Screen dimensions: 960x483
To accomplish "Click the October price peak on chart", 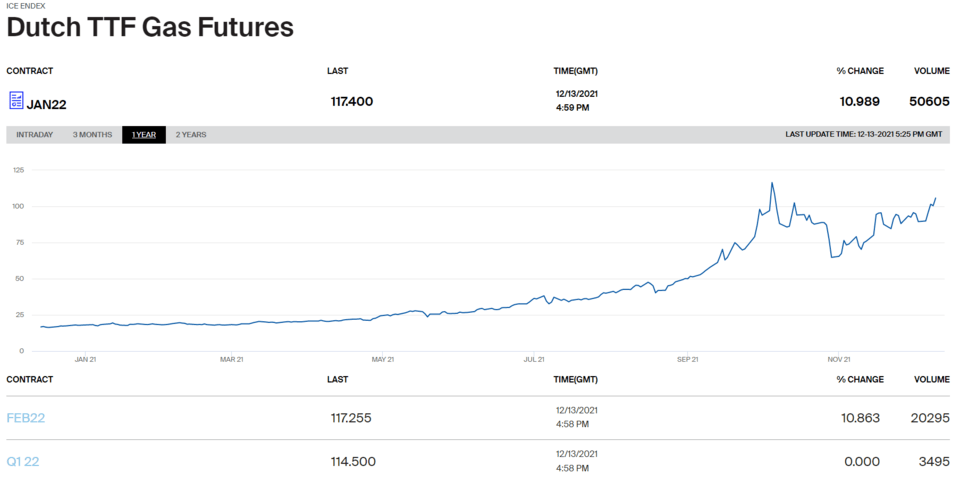I will 772,182.
